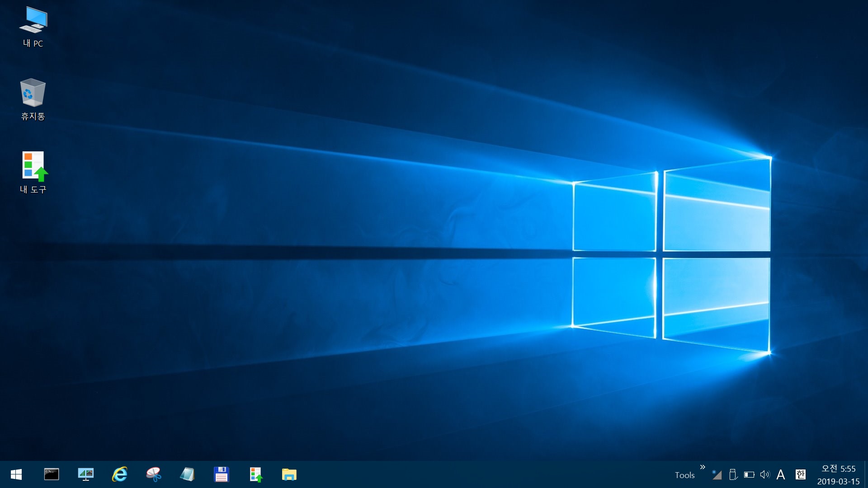The width and height of the screenshot is (868, 488).
Task: Open File Explorer from the taskbar
Action: click(289, 474)
